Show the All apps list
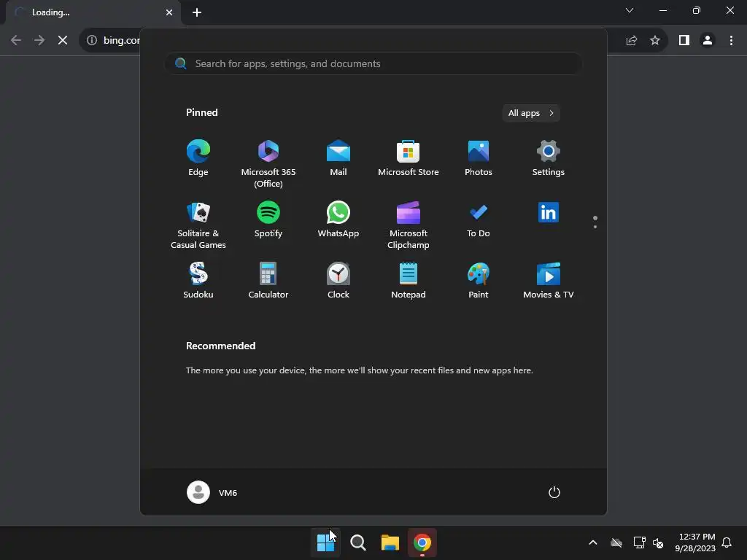Viewport: 747px width, 560px height. click(x=531, y=113)
